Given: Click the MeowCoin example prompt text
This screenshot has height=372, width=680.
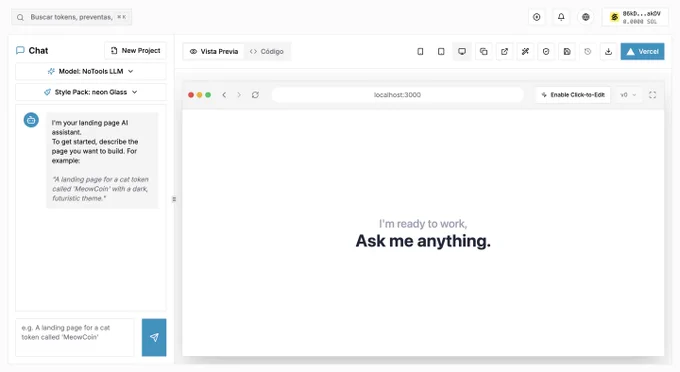Looking at the screenshot, I should (100, 189).
